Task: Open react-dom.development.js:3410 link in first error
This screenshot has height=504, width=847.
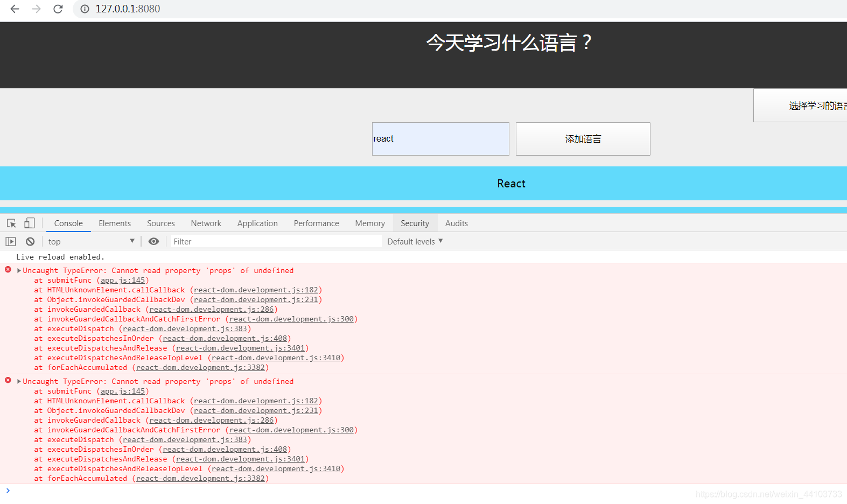Action: tap(276, 358)
